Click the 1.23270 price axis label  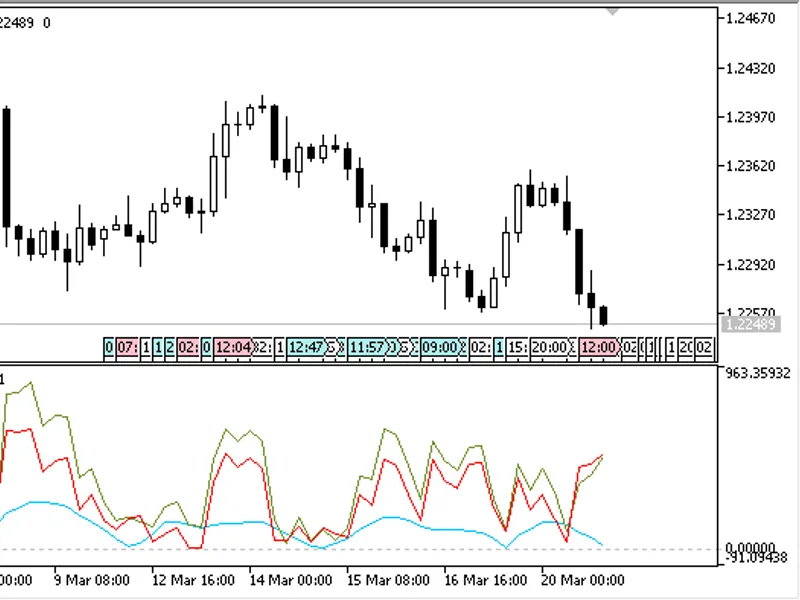coord(750,215)
